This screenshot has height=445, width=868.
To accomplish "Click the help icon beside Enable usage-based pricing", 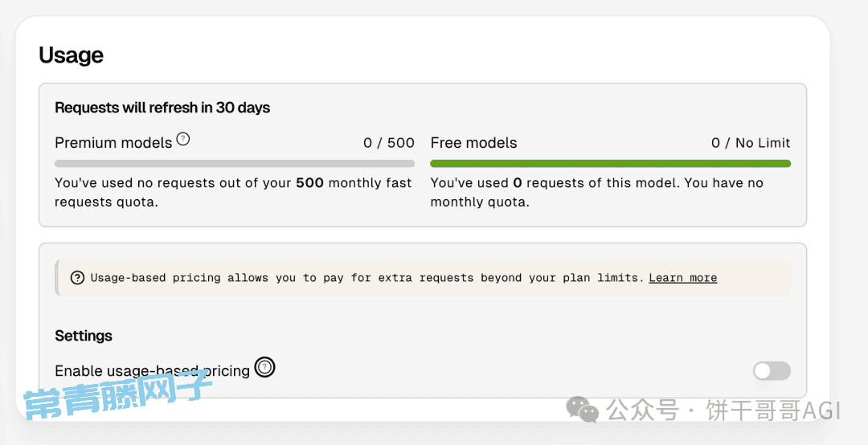I will coord(264,368).
